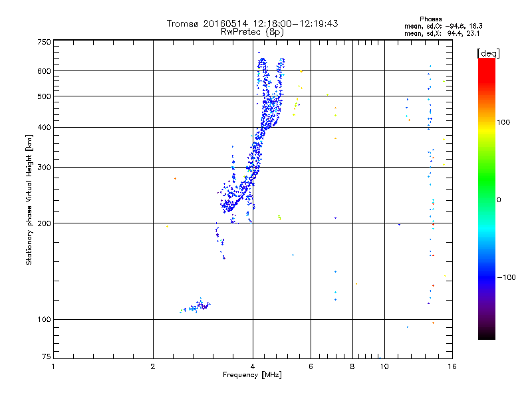The image size is (532, 399).
Task: Click the y-axis tick label "600"
Action: pos(44,71)
